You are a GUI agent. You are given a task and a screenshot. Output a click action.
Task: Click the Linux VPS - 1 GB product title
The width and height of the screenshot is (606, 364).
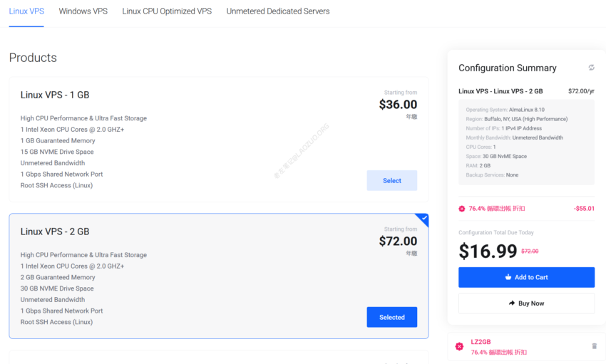[x=55, y=95]
